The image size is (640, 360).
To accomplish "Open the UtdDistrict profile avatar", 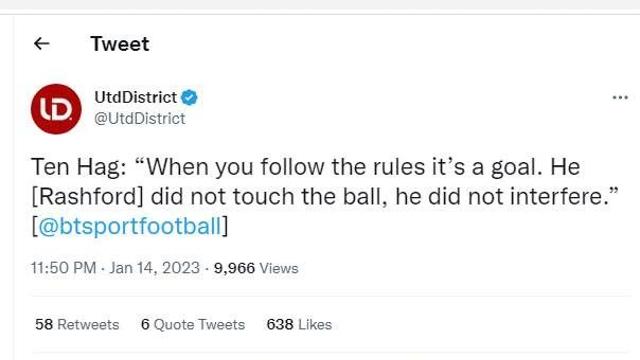I will (56, 109).
